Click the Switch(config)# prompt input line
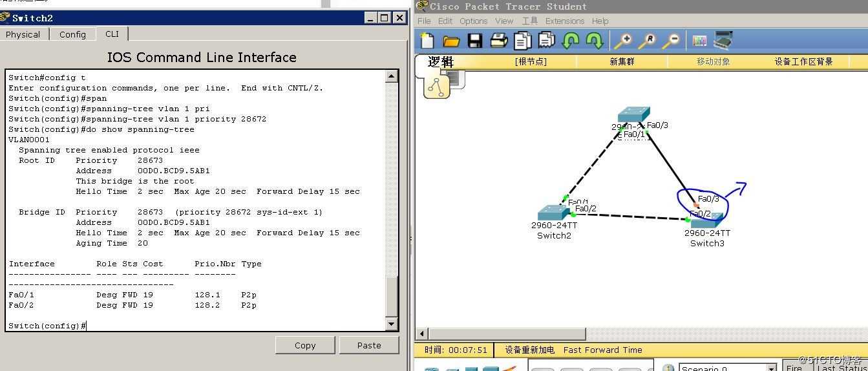868x371 pixels. tap(47, 326)
